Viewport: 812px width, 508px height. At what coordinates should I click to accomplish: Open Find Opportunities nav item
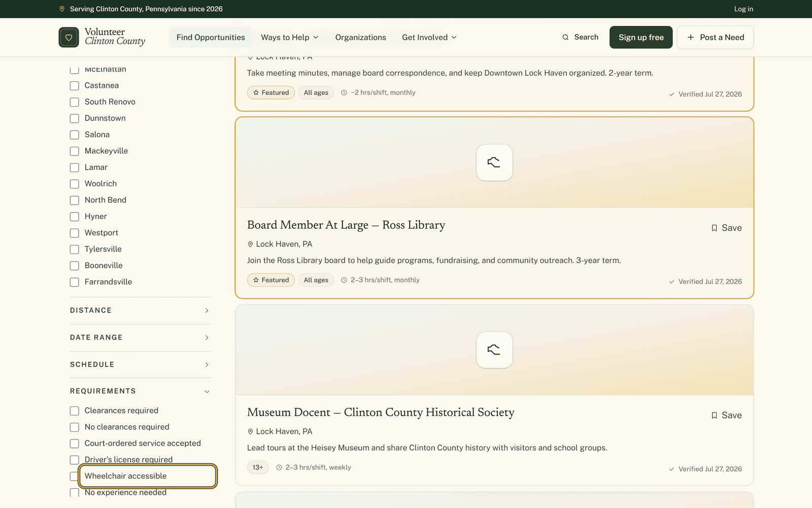211,37
